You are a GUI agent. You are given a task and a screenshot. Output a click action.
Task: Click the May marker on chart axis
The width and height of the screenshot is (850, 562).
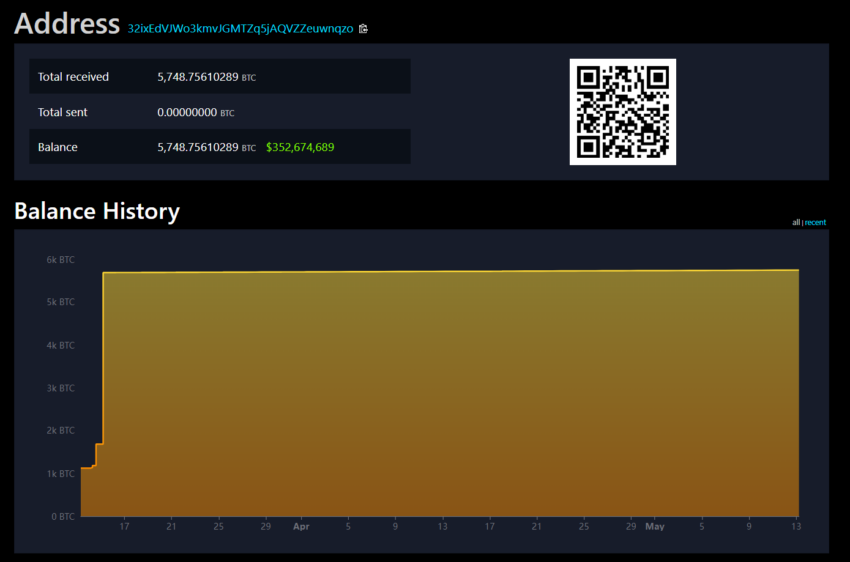coord(654,526)
